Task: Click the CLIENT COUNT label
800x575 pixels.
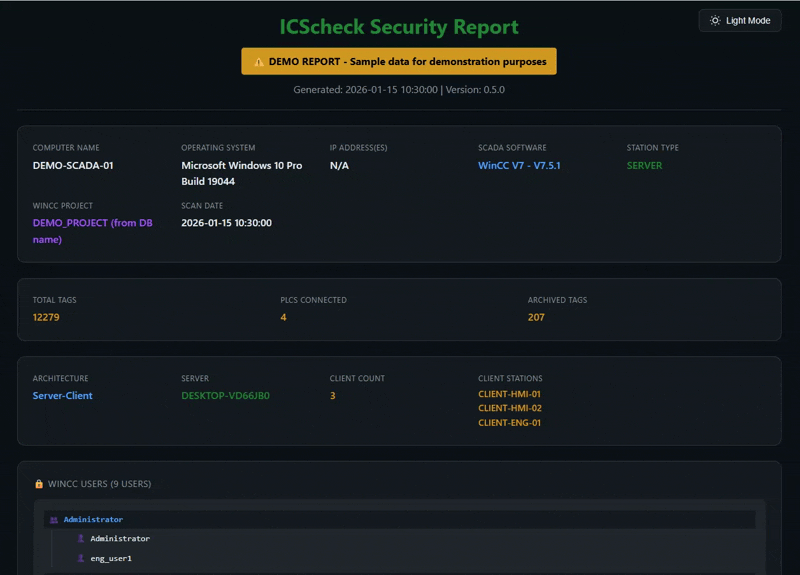Action: [357, 379]
